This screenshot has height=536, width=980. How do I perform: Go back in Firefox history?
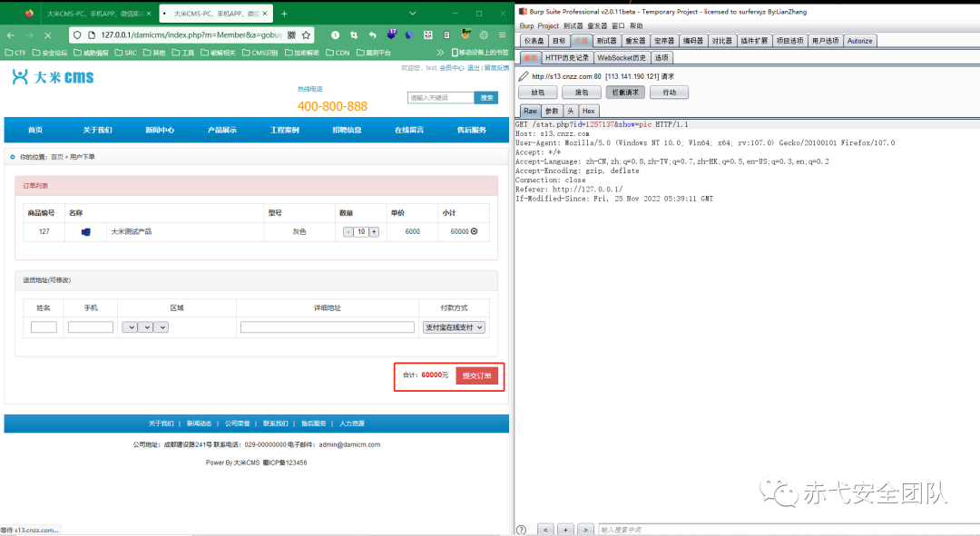11,35
